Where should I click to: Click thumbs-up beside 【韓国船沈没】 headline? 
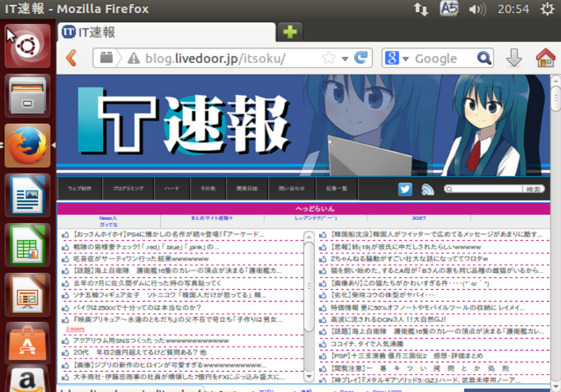[323, 235]
